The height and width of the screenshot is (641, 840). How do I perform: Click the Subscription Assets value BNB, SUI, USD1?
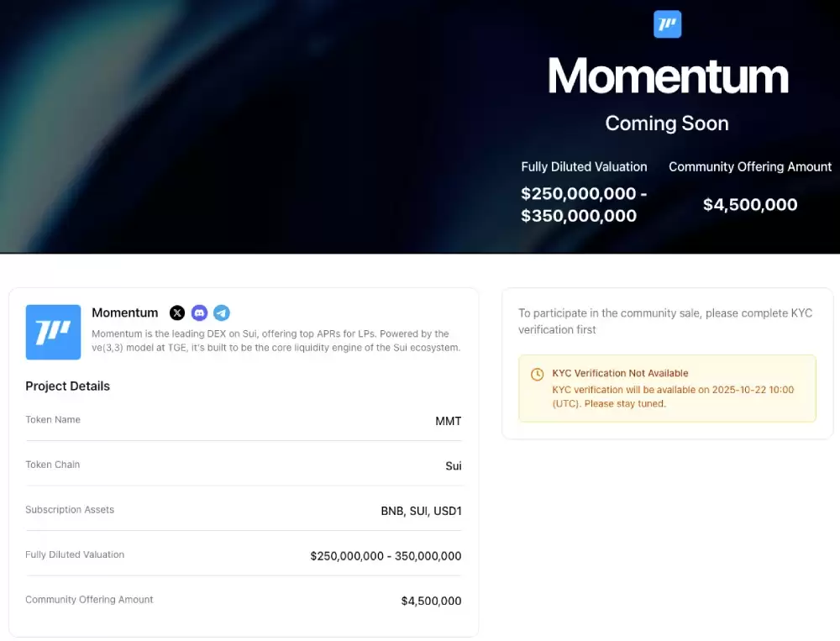point(420,510)
